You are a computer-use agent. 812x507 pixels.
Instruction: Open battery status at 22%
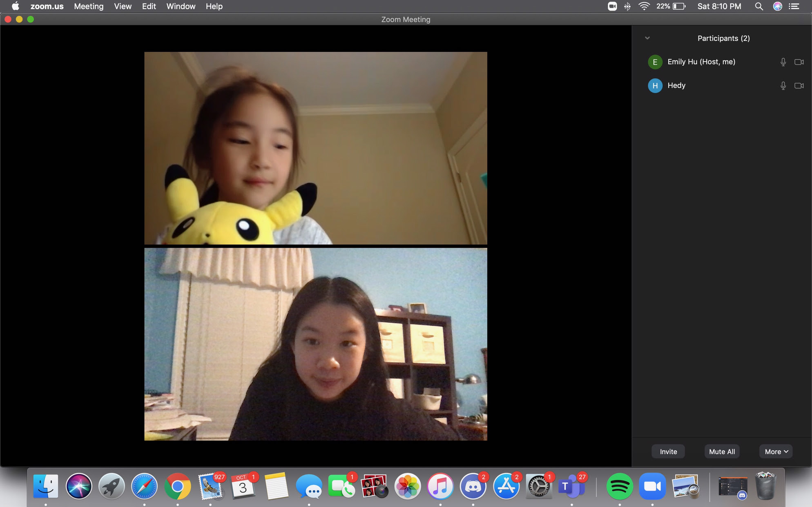(x=671, y=6)
